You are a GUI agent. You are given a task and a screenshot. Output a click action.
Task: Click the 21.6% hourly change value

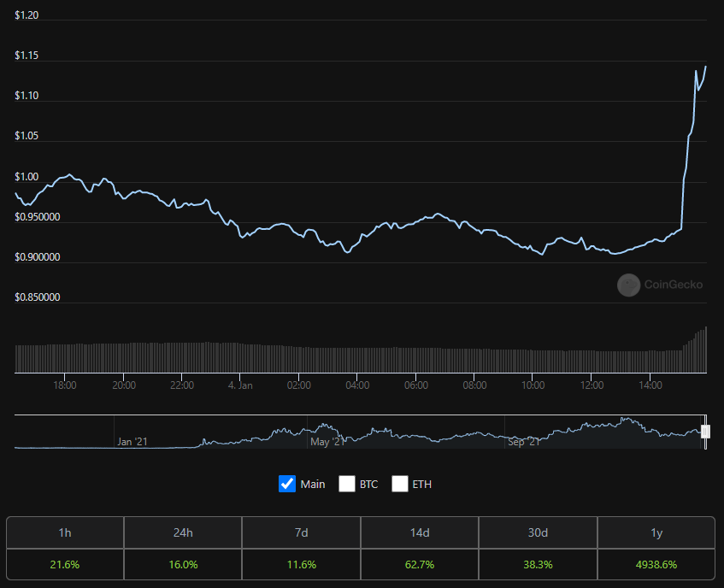tap(65, 564)
